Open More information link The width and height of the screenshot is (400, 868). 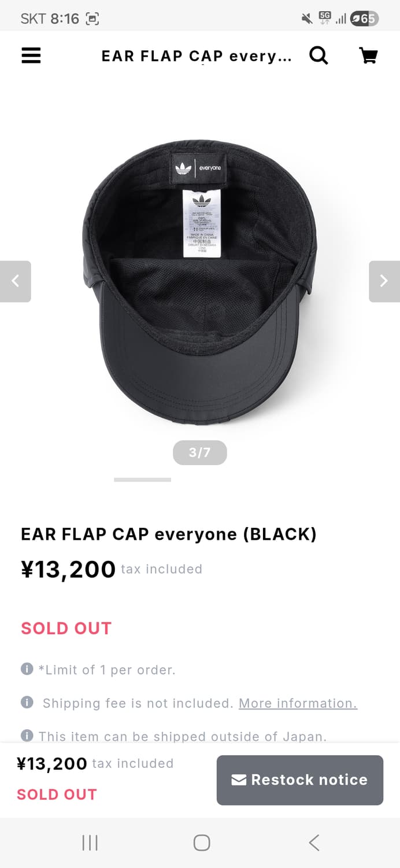coord(298,703)
